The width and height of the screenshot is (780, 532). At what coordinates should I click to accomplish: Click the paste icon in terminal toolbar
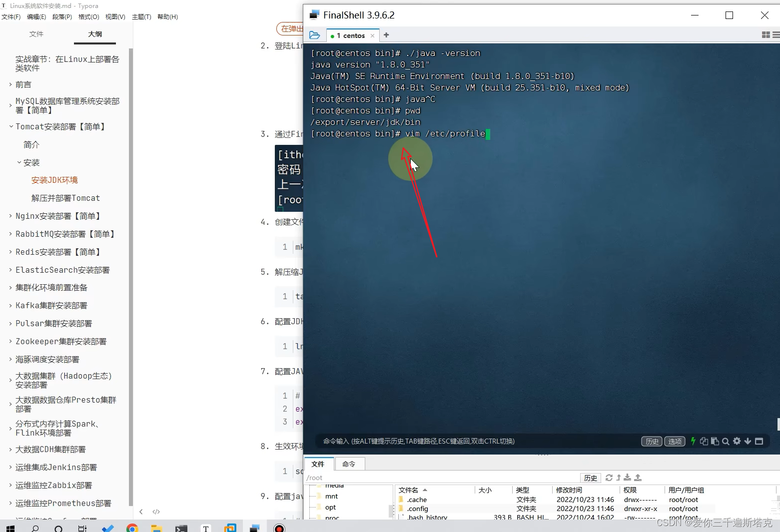tap(715, 441)
